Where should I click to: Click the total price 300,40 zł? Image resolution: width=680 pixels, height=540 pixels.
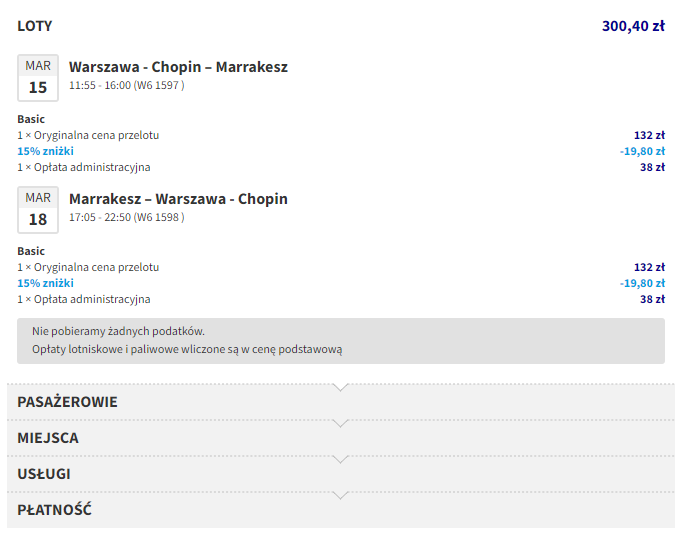633,26
